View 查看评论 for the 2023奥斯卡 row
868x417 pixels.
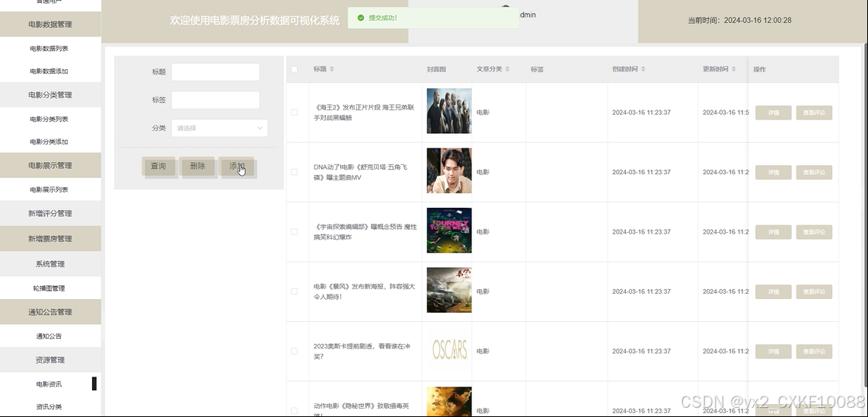click(814, 352)
